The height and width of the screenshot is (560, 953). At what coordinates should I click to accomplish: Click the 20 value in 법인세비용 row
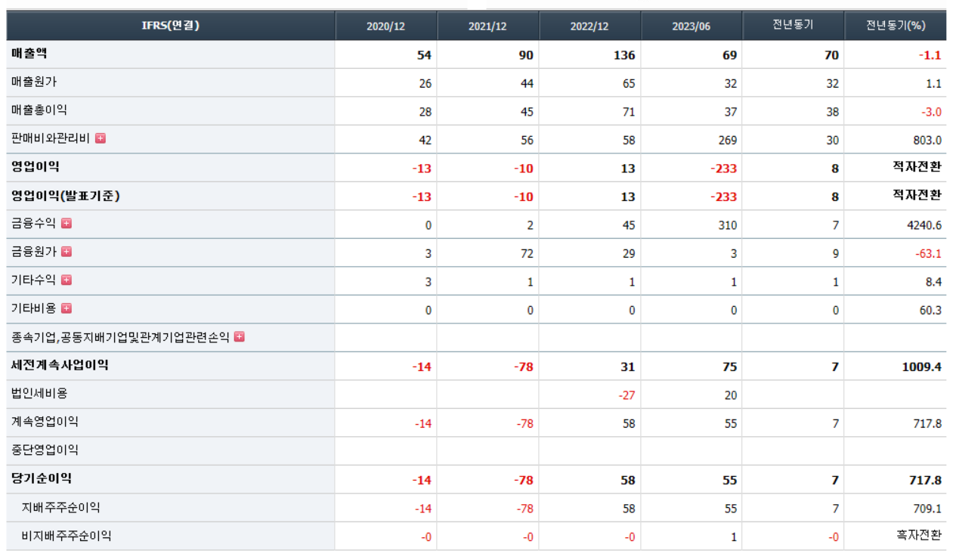coord(731,395)
